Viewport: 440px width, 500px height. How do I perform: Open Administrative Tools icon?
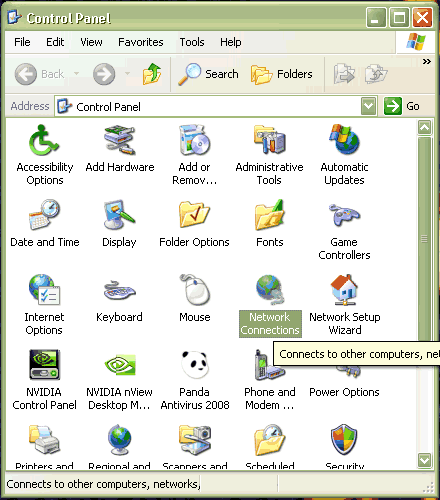point(270,140)
